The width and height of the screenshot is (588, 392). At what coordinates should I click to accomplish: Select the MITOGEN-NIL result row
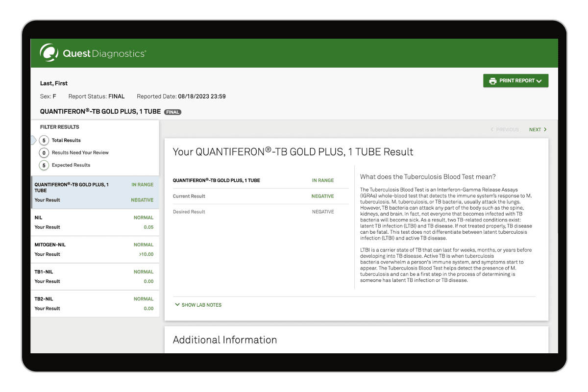[94, 249]
